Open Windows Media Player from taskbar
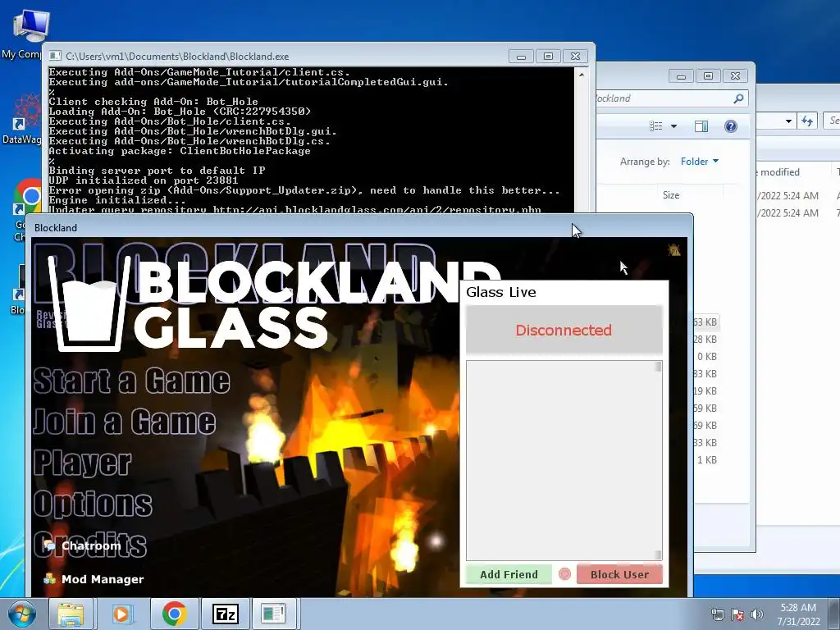The width and height of the screenshot is (840, 630). 121,614
